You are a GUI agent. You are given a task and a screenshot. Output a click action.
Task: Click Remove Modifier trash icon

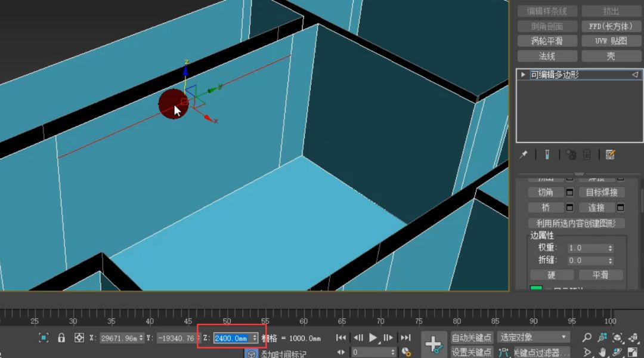pos(587,155)
